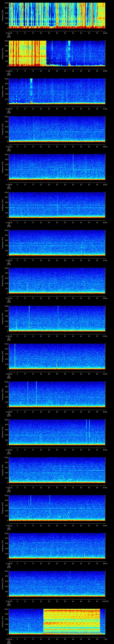Select the spectrogram panel starting at 12:50:00
Image resolution: width=114 pixels, height=644 pixels.
coord(57,243)
